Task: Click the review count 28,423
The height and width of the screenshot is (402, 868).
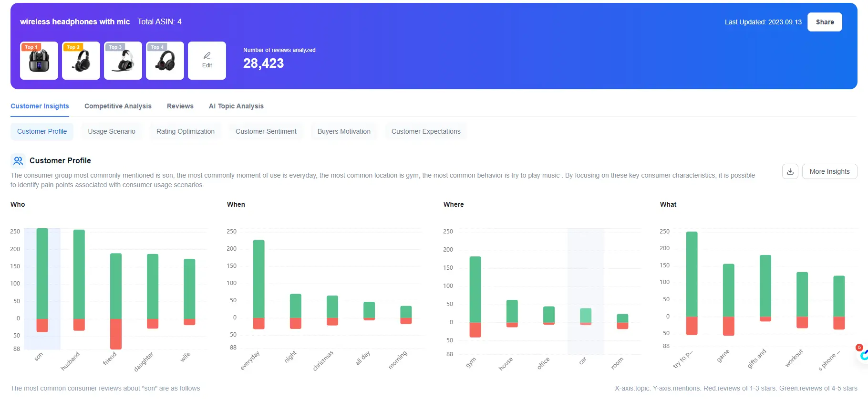Action: coord(263,63)
